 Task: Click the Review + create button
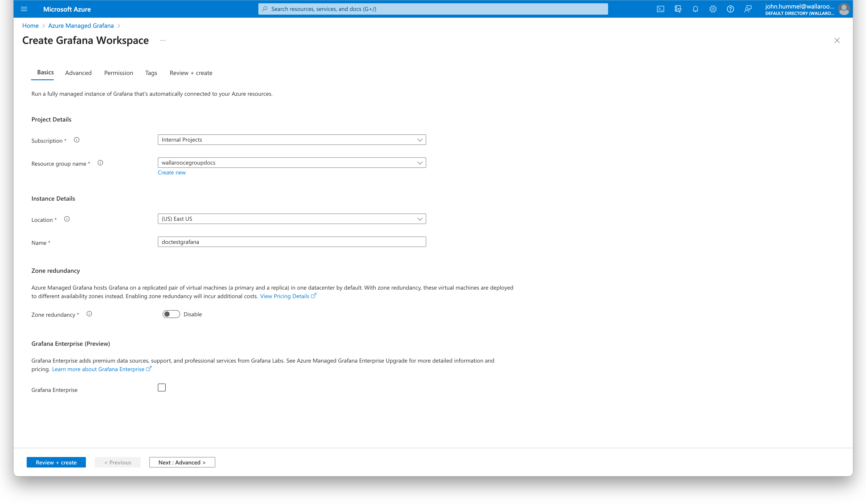[56, 462]
